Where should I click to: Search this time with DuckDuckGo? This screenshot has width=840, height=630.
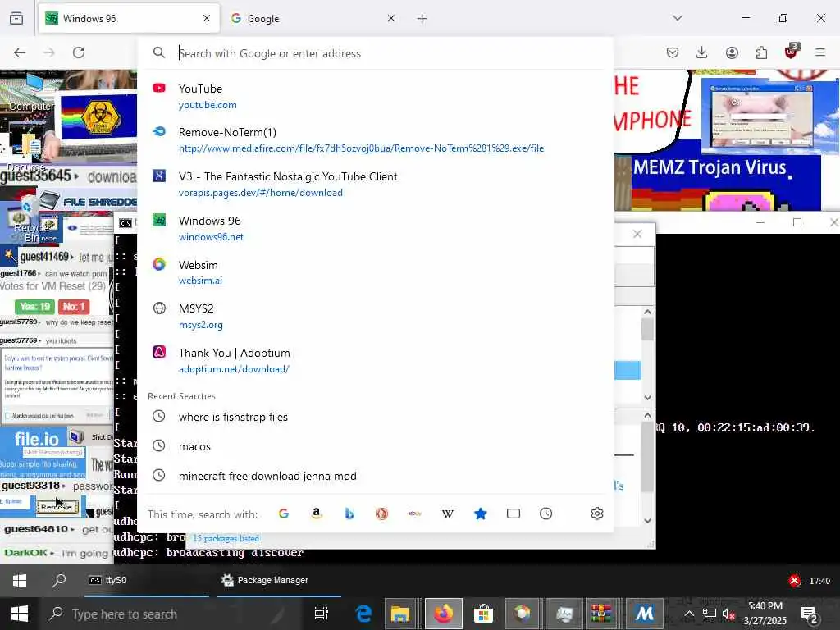click(x=382, y=514)
